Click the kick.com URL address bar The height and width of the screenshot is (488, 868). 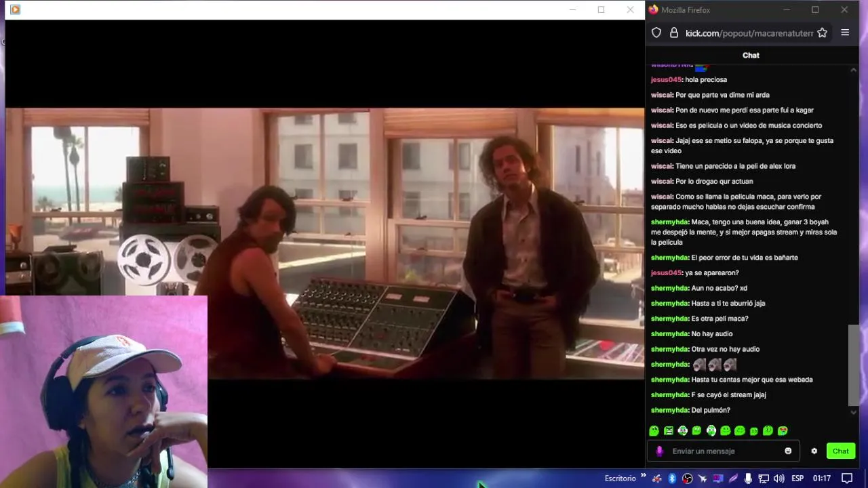pyautogui.click(x=749, y=33)
